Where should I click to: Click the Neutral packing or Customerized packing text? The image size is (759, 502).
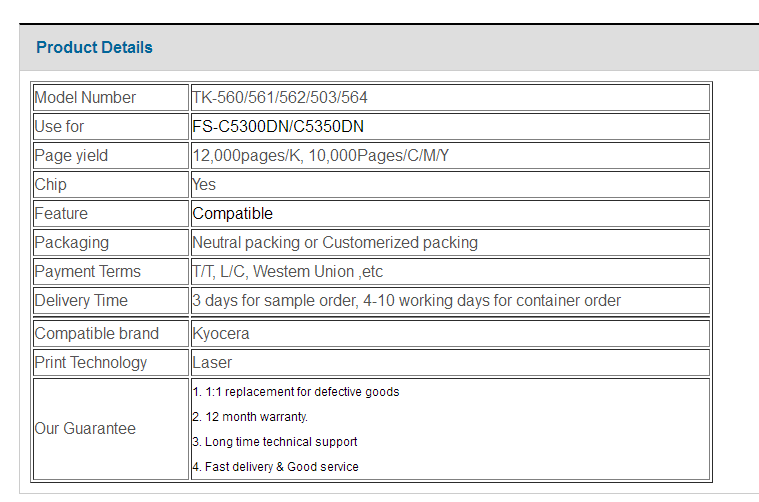pos(335,243)
